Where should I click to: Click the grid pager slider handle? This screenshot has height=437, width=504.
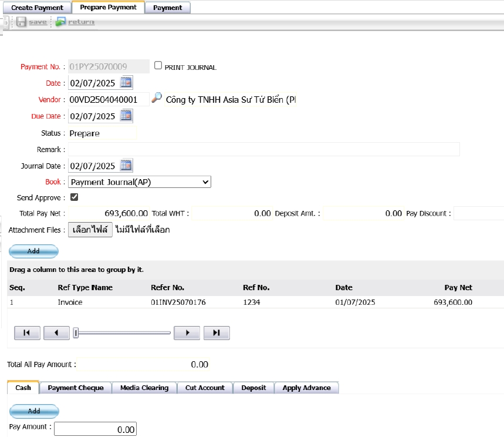click(x=76, y=333)
